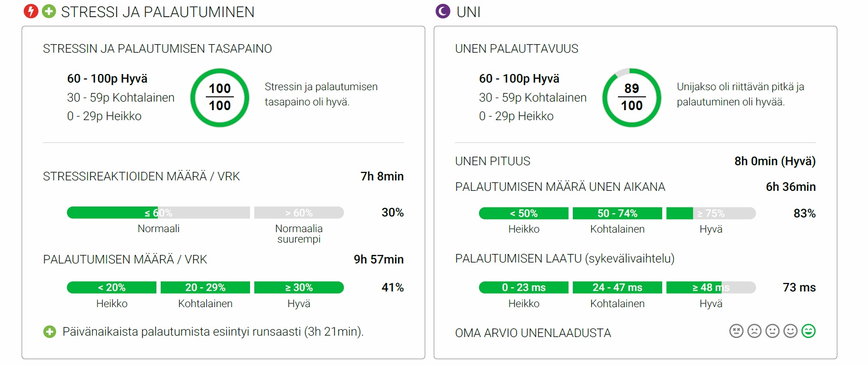
Task: Select the frowning face sleep rating
Action: [754, 331]
